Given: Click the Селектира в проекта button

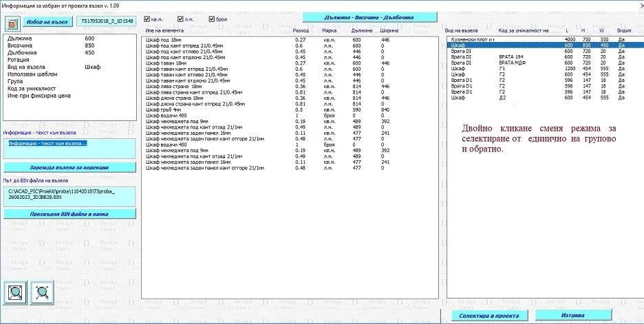Looking at the screenshot, I should tap(489, 315).
